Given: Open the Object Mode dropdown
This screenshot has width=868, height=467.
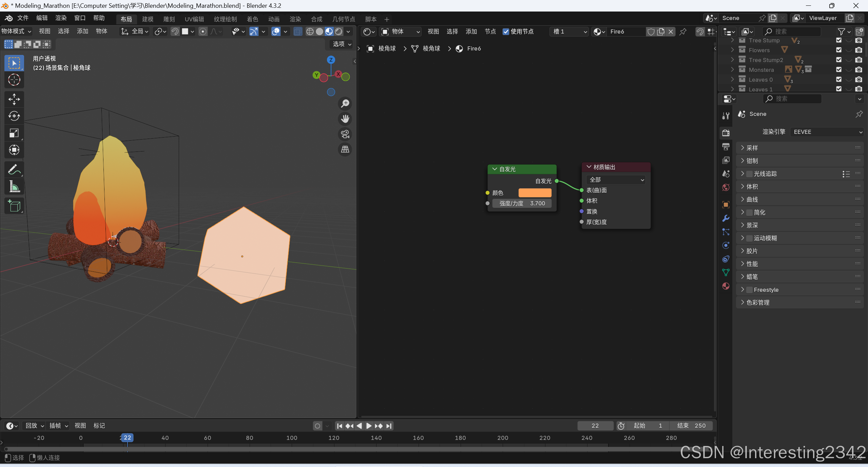Looking at the screenshot, I should (x=16, y=31).
